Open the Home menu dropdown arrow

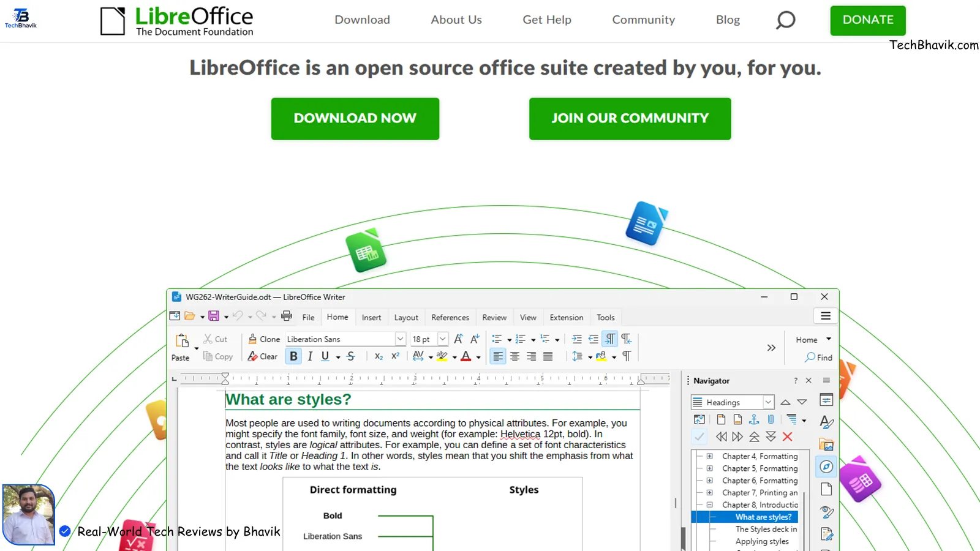[x=829, y=339]
